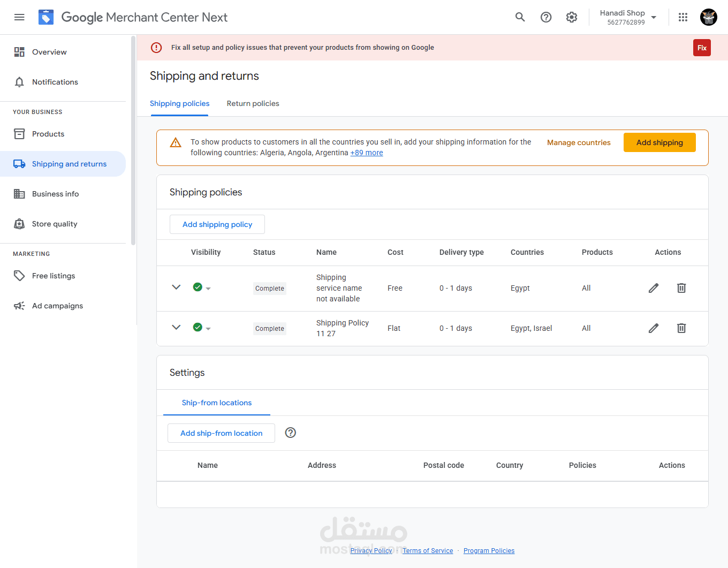
Task: Click the +89 more countries link
Action: pyautogui.click(x=367, y=153)
